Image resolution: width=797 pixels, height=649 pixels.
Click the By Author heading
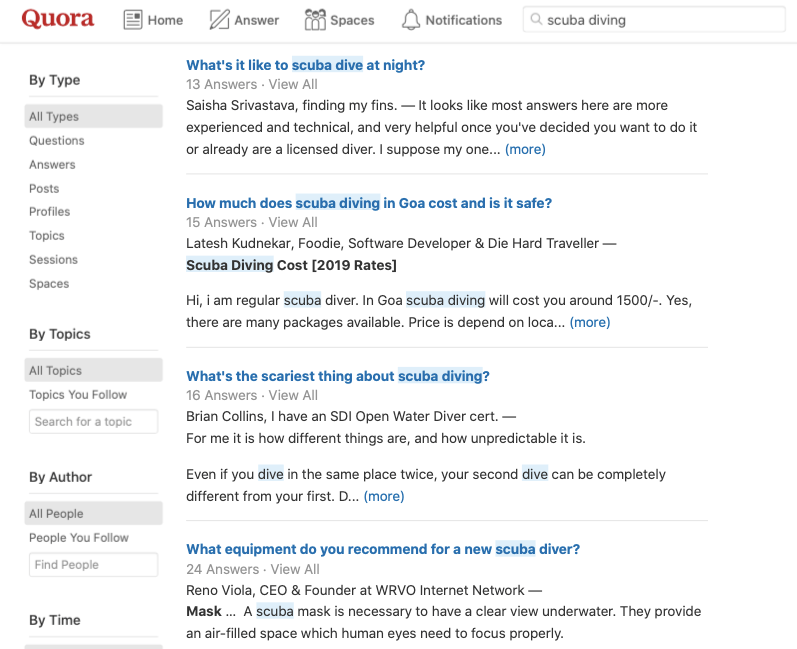coord(60,477)
